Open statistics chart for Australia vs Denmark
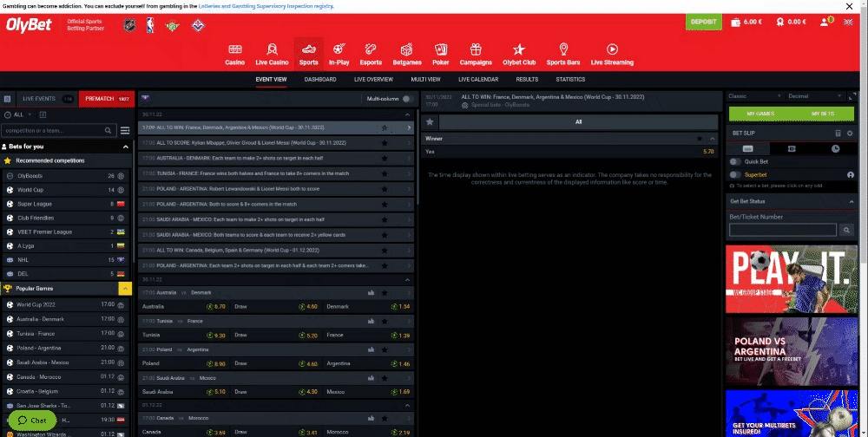This screenshot has width=868, height=437. tap(371, 292)
